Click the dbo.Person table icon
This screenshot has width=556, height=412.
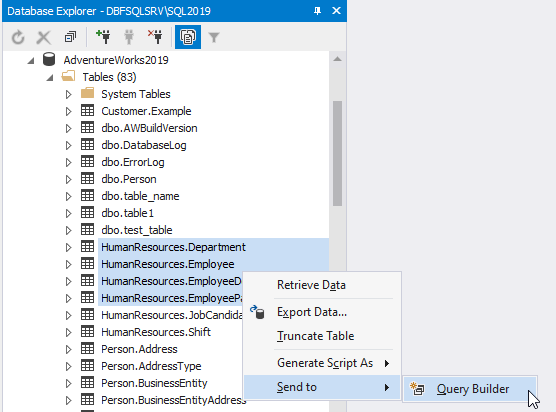click(87, 179)
